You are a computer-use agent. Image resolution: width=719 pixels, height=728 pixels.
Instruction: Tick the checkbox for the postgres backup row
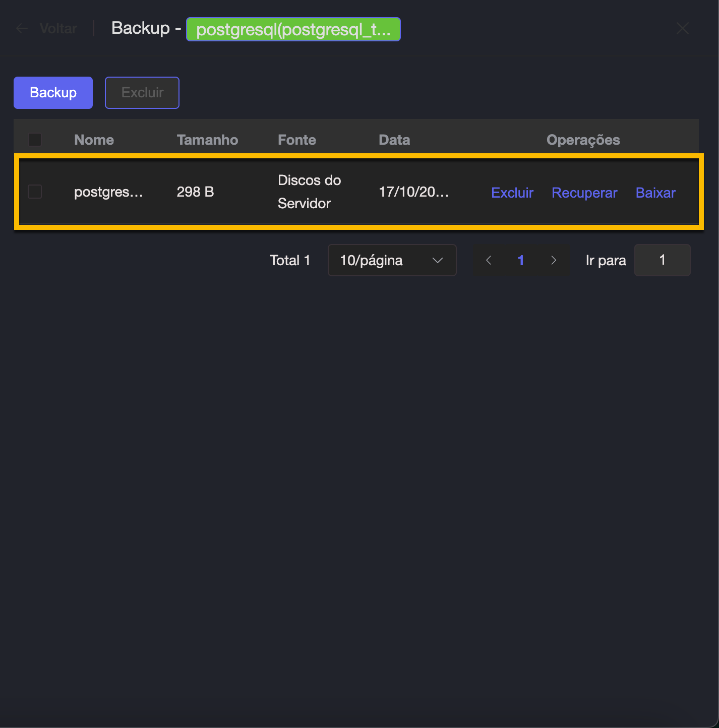[x=35, y=192]
